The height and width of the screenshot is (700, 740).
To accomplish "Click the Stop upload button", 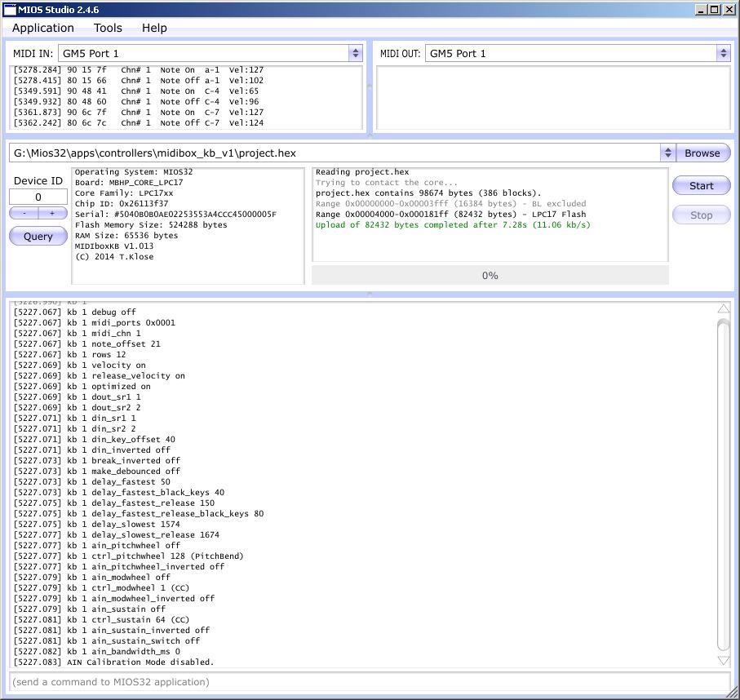I will (x=702, y=215).
